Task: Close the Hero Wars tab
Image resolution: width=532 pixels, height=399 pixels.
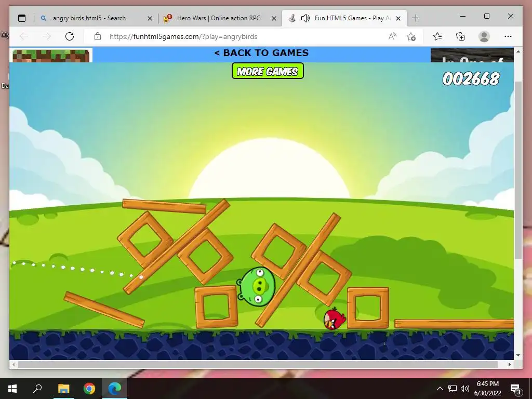Action: point(274,18)
